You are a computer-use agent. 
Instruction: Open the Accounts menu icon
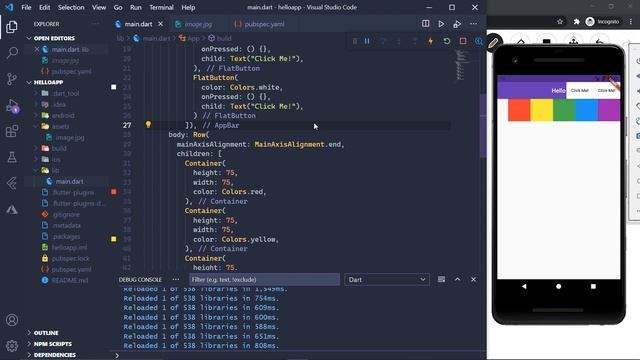tap(12, 320)
